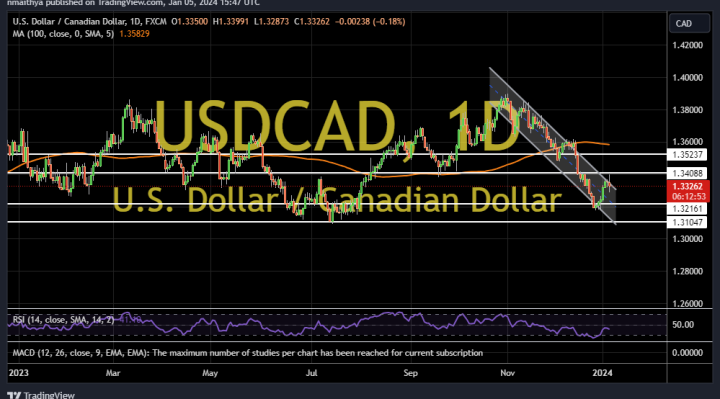This screenshot has height=399, width=720.
Task: Click the 1.32161 support level label
Action: 687,209
